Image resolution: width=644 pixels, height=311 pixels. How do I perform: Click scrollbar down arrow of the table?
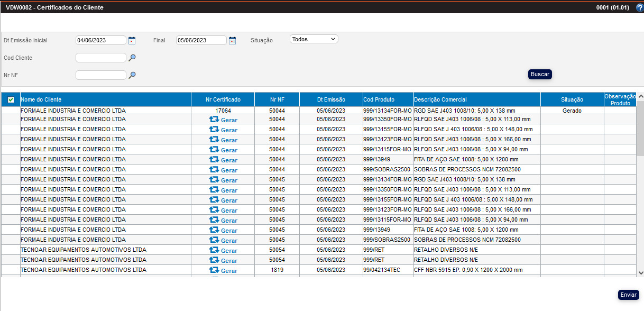pos(640,272)
